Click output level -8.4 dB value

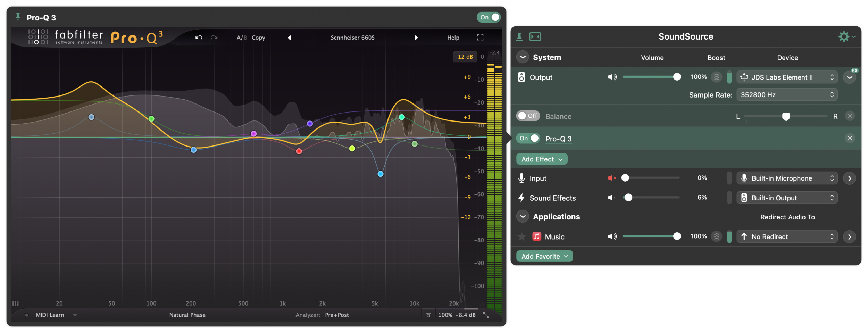(465, 315)
